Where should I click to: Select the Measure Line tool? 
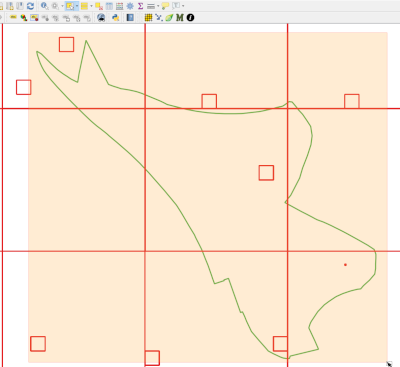point(151,6)
